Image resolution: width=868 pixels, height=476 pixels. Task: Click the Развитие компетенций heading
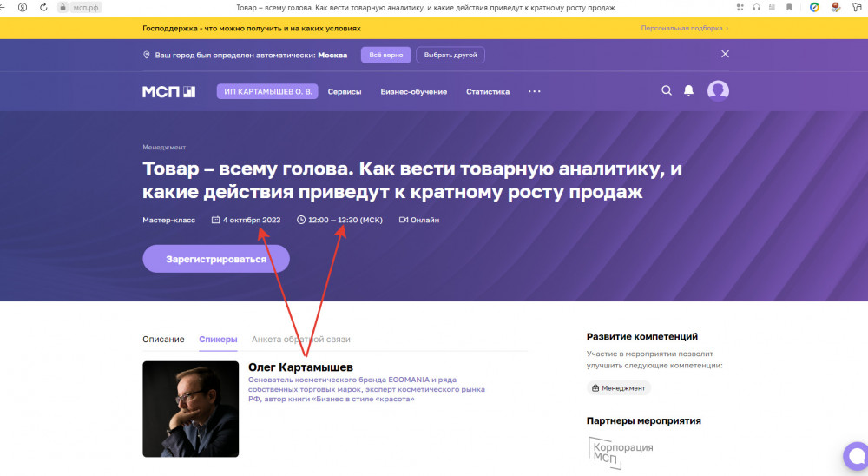coord(641,337)
